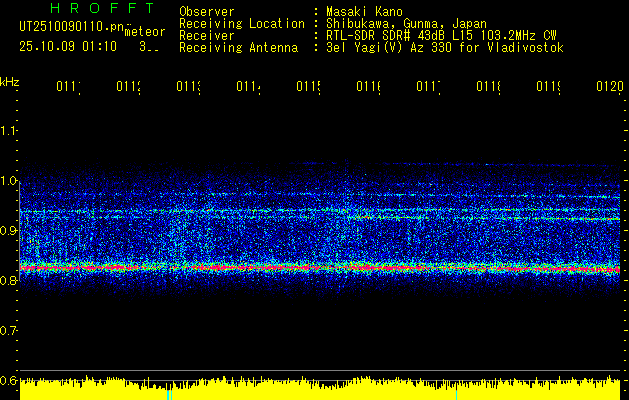Click the Receiving Location field label
Image resolution: width=629 pixels, height=400 pixels.
(x=241, y=24)
